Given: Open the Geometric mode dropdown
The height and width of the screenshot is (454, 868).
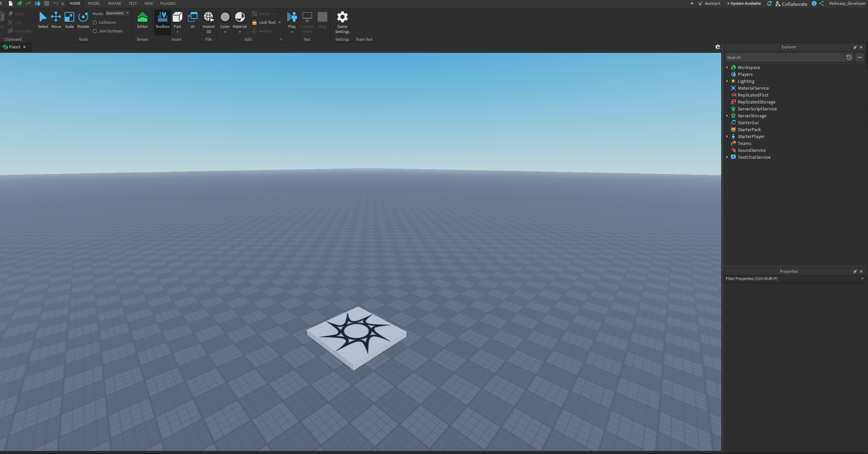Looking at the screenshot, I should coord(117,13).
